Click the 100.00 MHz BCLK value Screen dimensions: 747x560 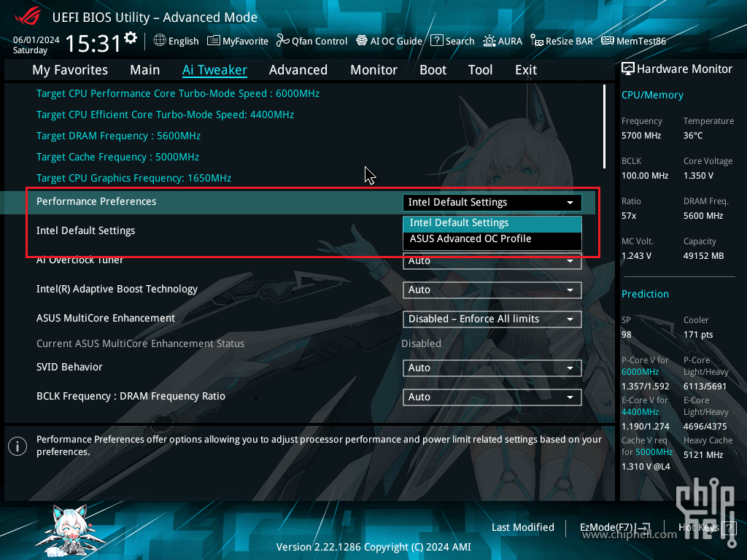(x=645, y=175)
